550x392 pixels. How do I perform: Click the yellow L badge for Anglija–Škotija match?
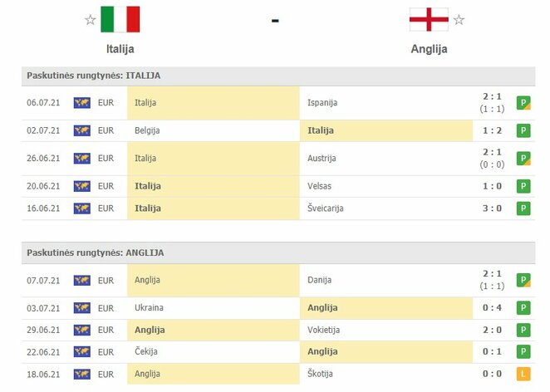click(x=523, y=375)
